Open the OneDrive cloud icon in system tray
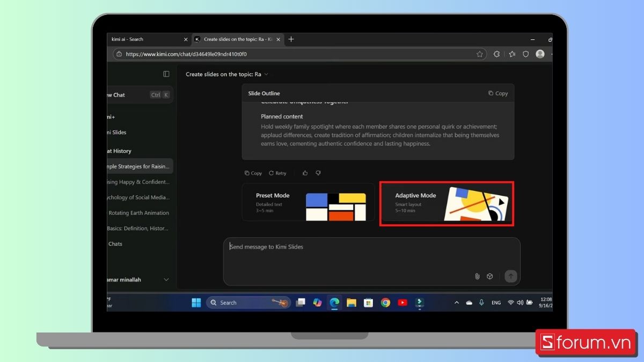 click(469, 302)
